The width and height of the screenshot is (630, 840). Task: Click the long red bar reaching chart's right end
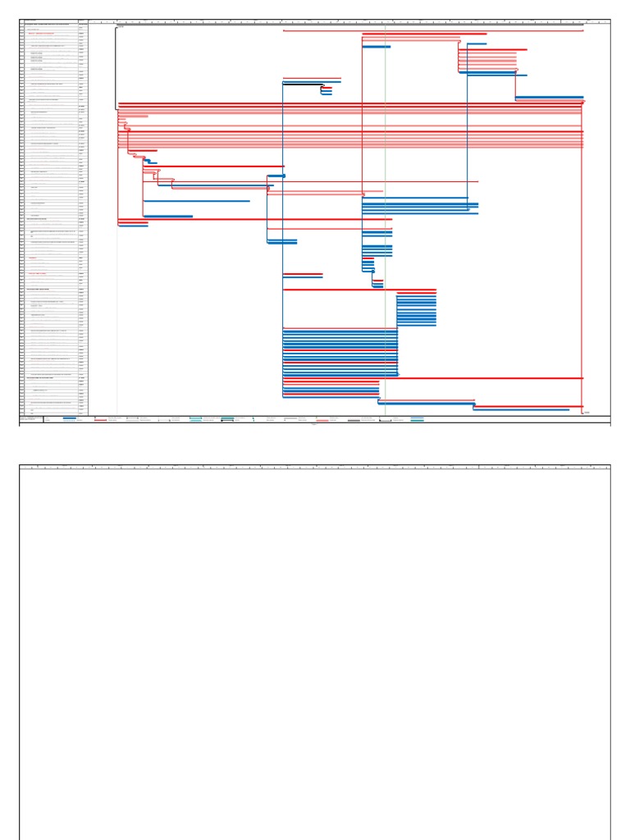pos(433,378)
